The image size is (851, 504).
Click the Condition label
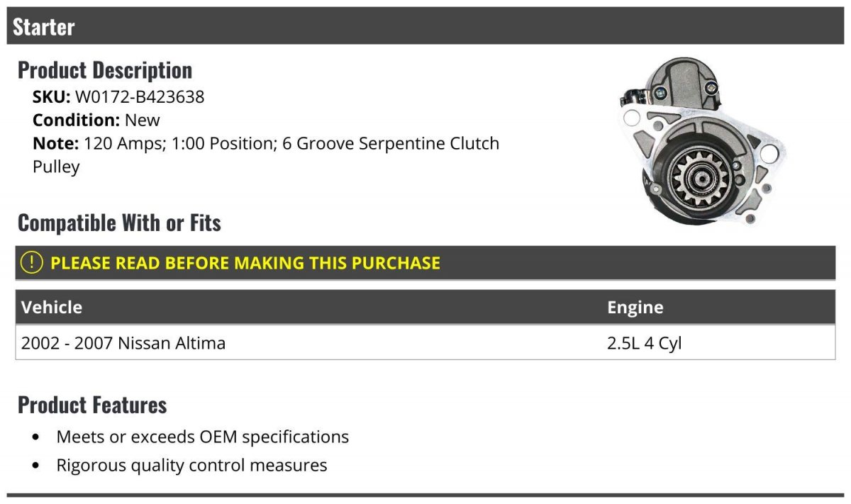click(77, 120)
